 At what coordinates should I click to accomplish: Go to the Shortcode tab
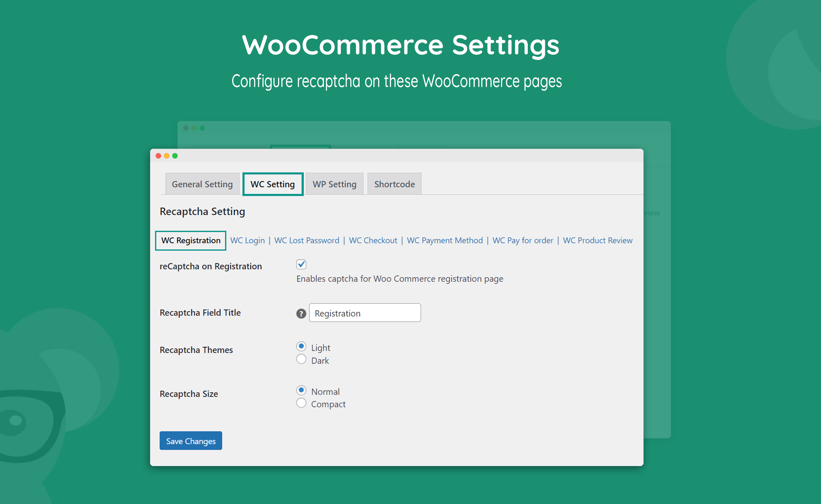394,184
